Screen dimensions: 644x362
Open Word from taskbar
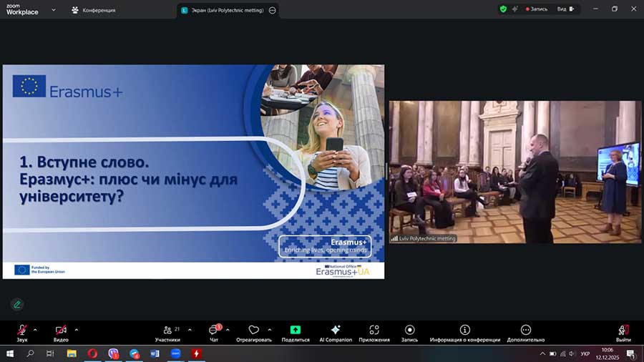pos(155,353)
